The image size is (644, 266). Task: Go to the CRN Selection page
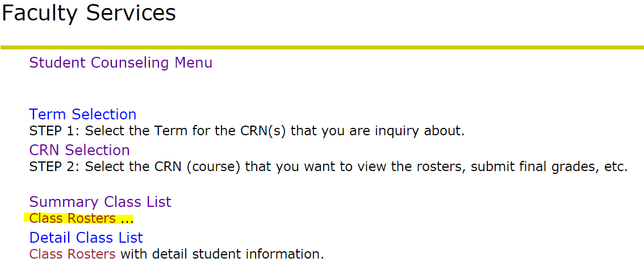[80, 150]
